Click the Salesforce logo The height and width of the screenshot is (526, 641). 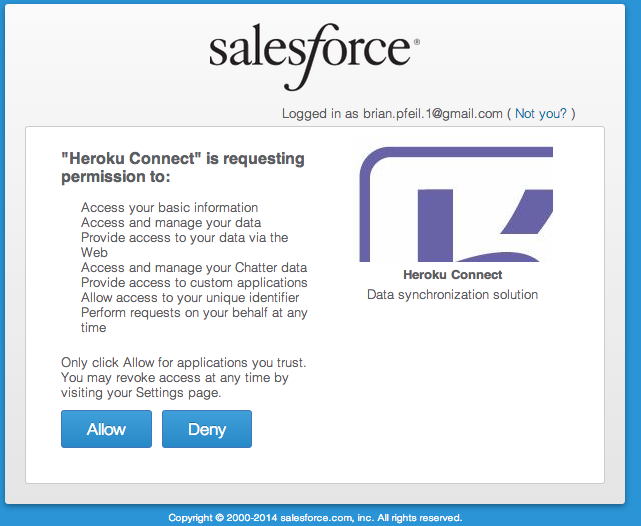pyautogui.click(x=314, y=57)
